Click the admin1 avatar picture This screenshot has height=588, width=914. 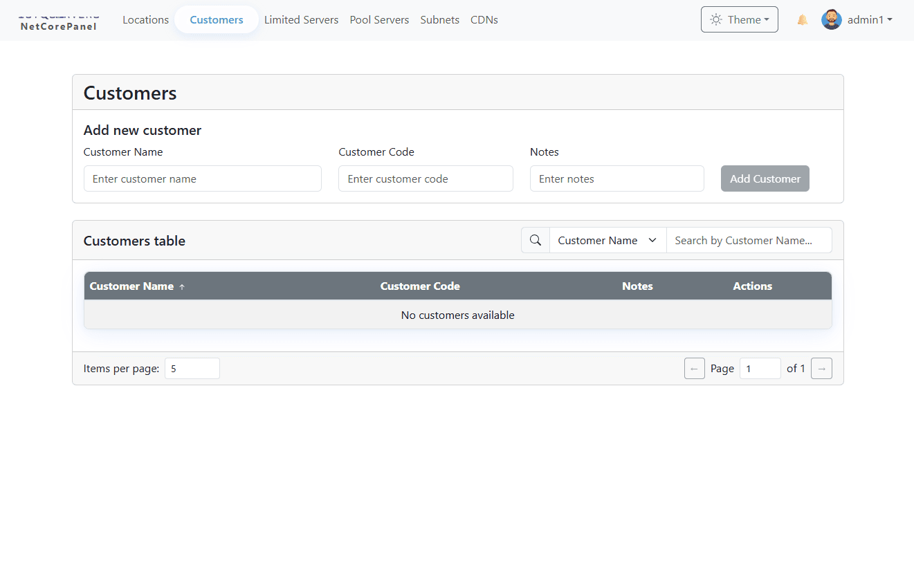(831, 20)
